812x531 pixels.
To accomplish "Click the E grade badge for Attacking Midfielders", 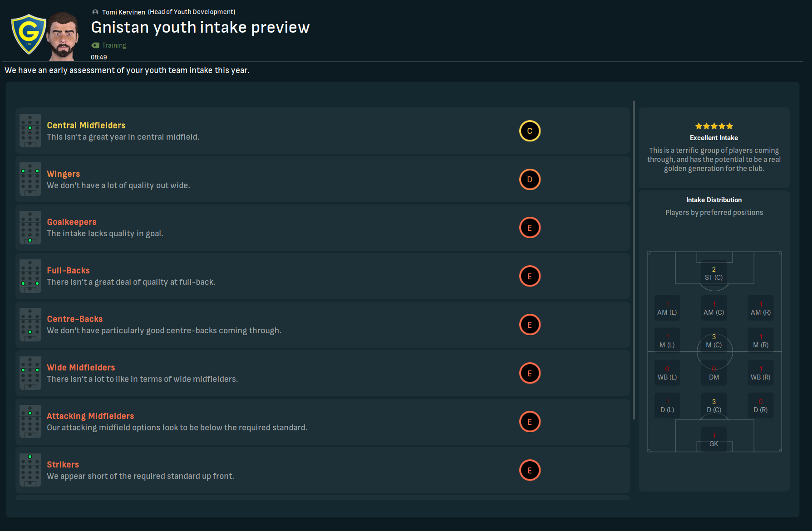I will click(x=530, y=422).
